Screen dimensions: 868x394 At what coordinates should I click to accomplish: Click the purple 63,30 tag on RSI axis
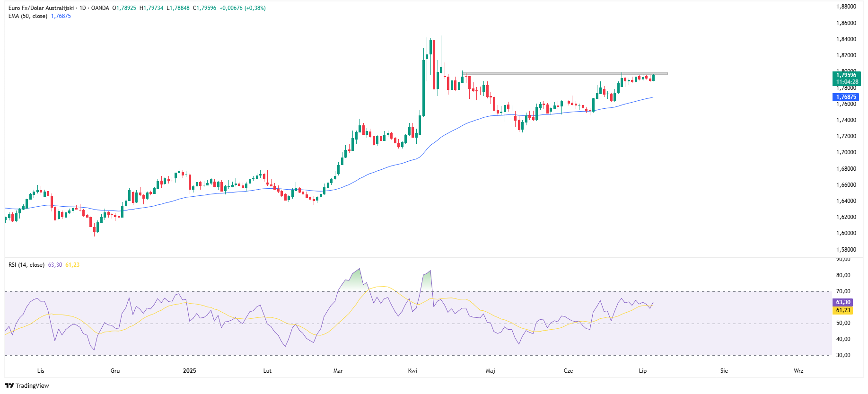tap(843, 302)
